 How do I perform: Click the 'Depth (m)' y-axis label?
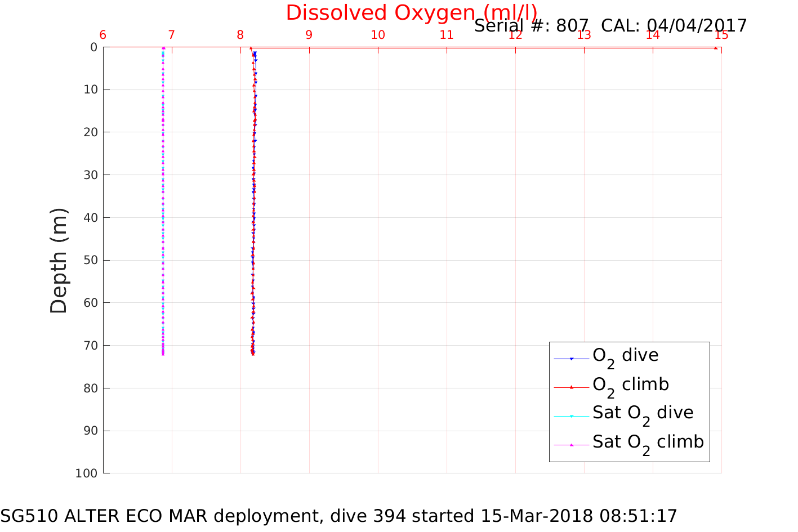tap(59, 260)
